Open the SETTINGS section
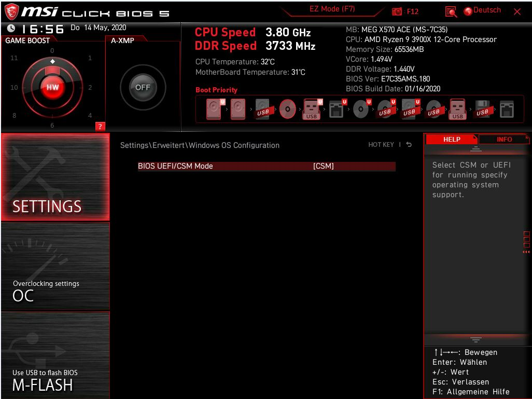This screenshot has height=399, width=532. coord(55,176)
